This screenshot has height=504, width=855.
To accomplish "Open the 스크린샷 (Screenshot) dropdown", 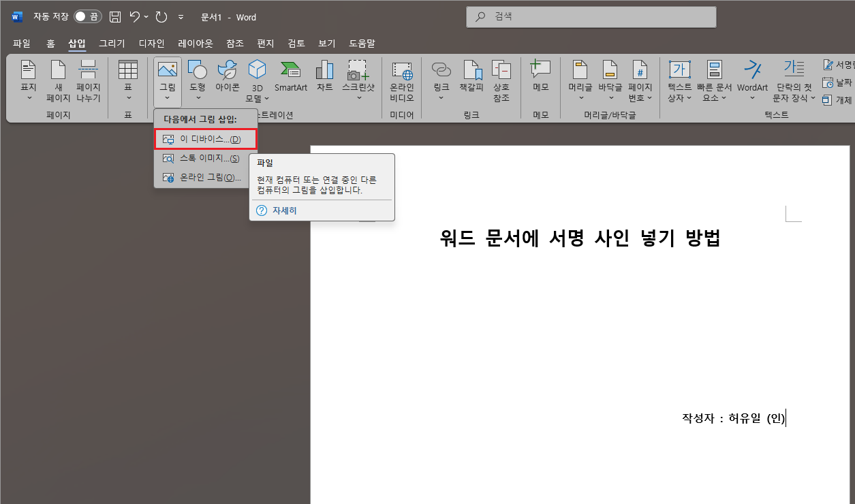I will (x=358, y=81).
